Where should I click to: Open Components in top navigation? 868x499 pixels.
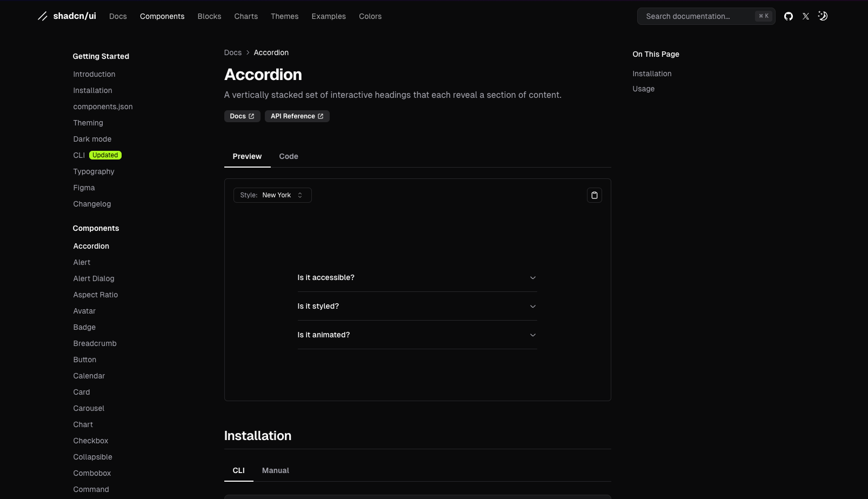(x=162, y=16)
